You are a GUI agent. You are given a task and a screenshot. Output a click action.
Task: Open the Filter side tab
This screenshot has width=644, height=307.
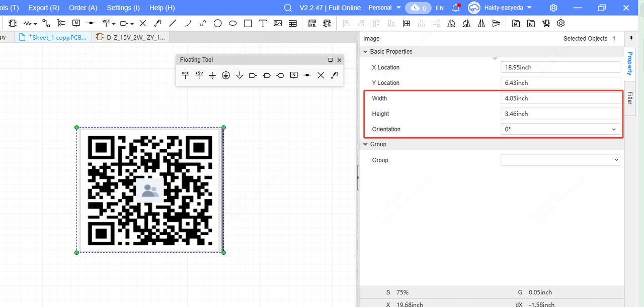tap(629, 98)
